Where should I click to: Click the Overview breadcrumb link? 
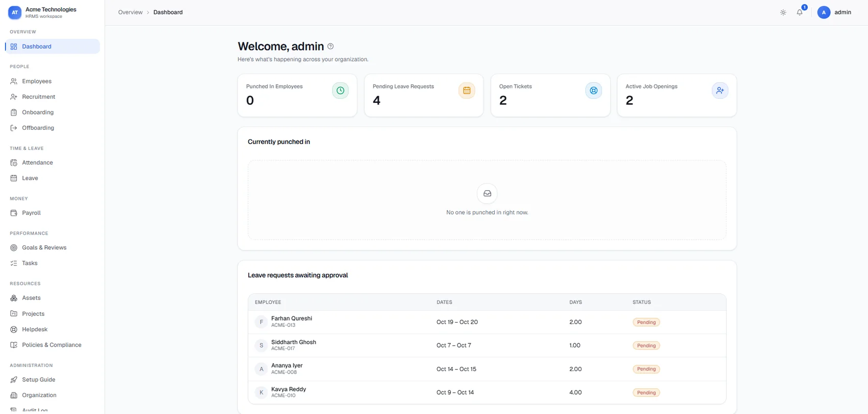[x=130, y=12]
